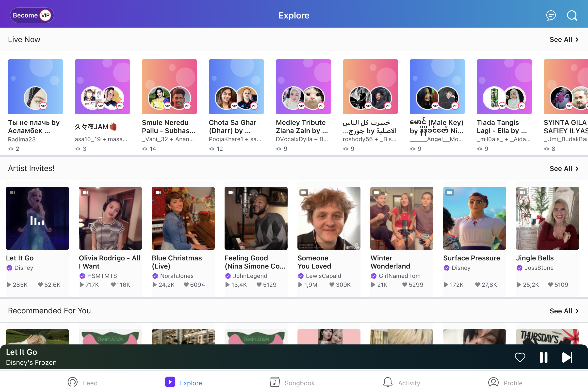Click video camera badge on Let It Go
The image size is (588, 391).
(x=12, y=192)
